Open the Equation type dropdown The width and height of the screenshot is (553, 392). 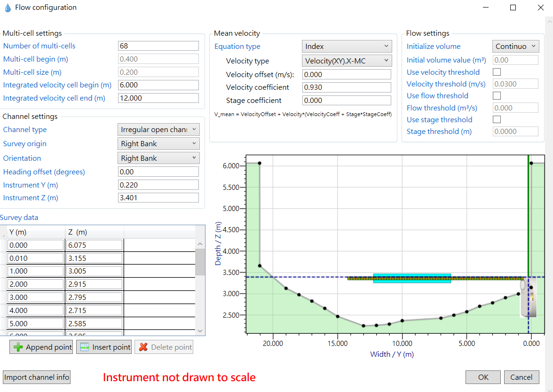coord(347,46)
